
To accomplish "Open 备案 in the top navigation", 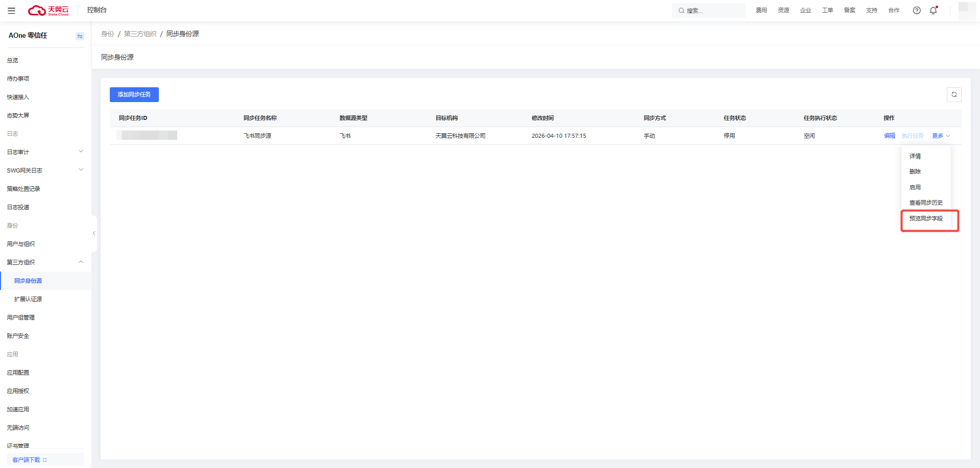I will 849,10.
